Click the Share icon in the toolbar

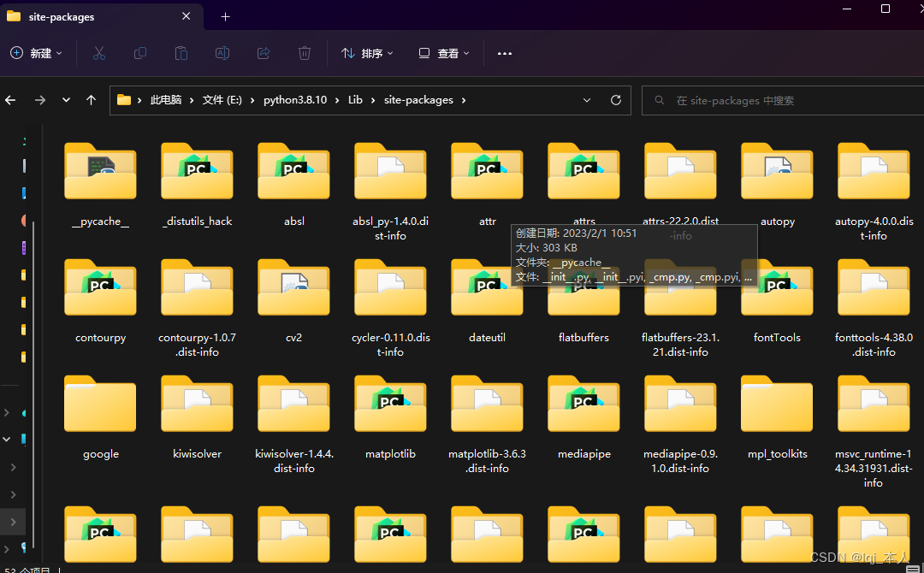pos(263,53)
